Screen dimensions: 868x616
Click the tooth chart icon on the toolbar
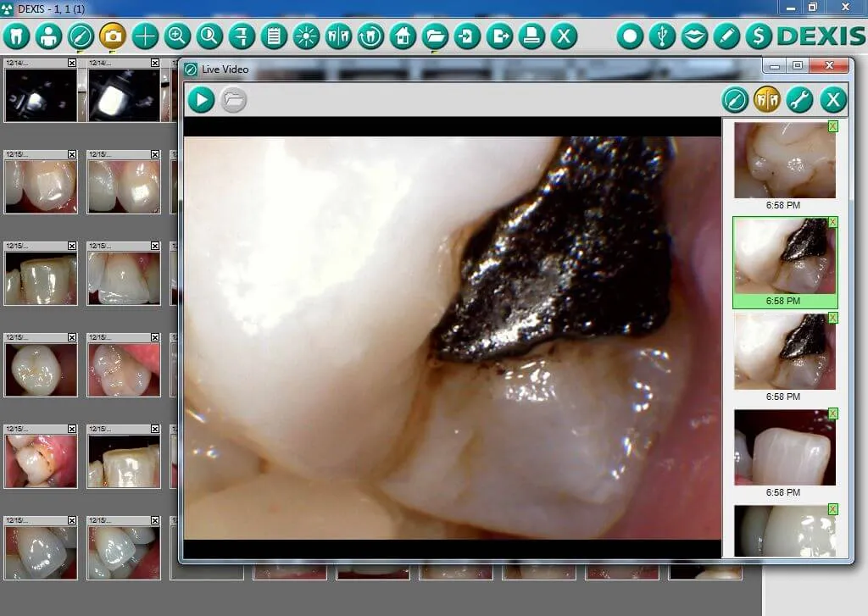coord(15,37)
